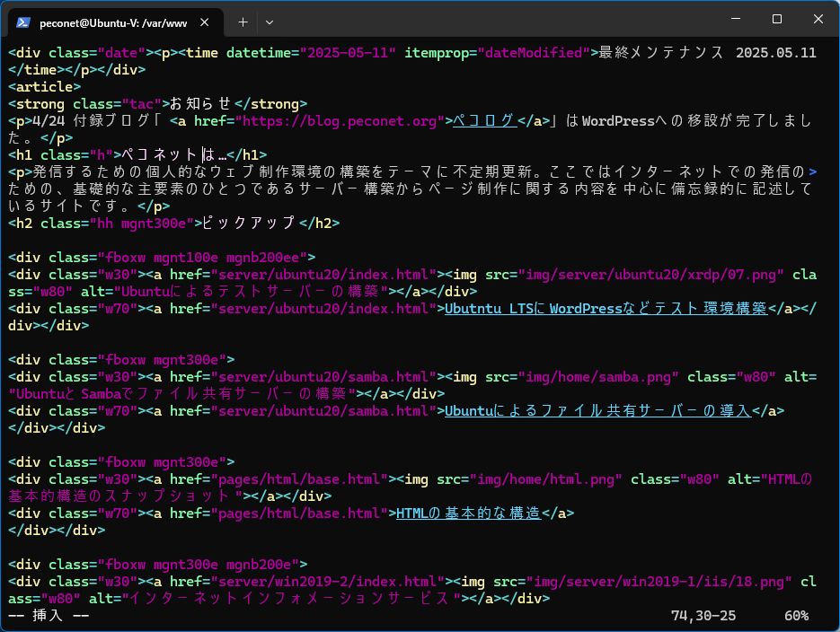Click the "hh mgnt300e" class value

click(141, 224)
